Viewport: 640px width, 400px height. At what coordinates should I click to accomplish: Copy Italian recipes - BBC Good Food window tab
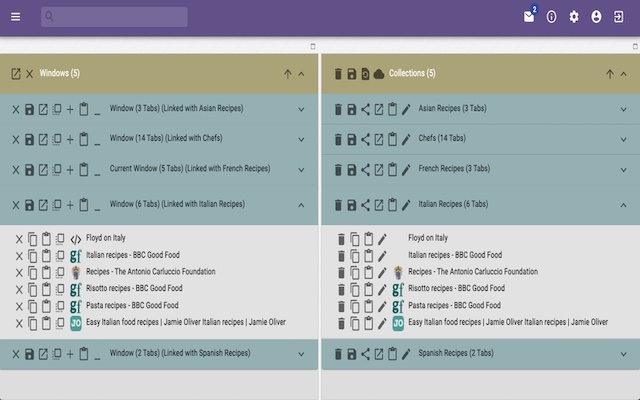pyautogui.click(x=32, y=256)
